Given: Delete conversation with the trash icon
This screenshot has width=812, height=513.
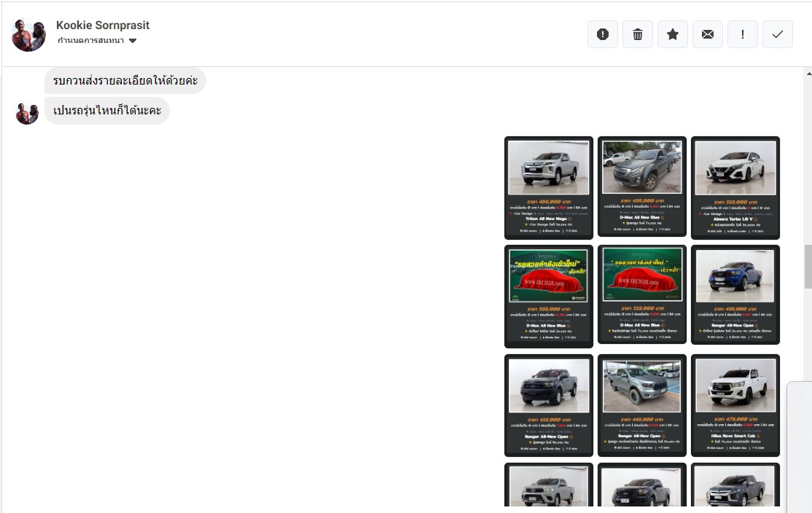Looking at the screenshot, I should point(638,34).
